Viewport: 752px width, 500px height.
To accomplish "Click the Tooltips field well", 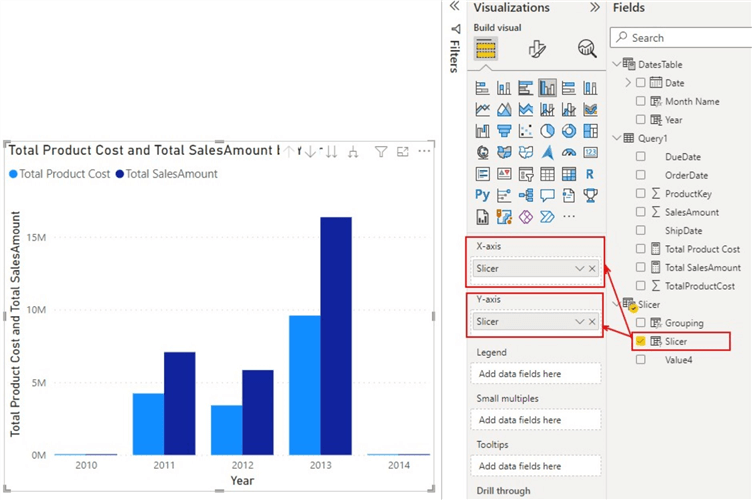I will 536,466.
